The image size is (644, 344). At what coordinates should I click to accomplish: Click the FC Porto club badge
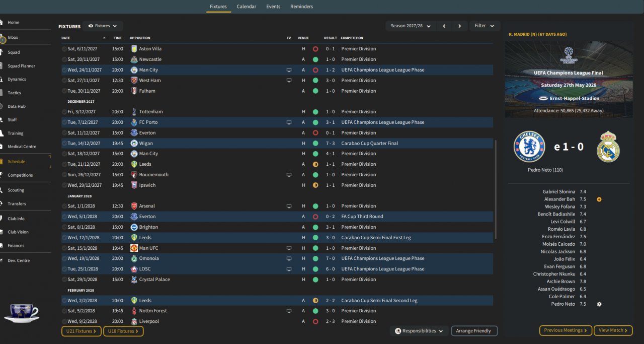(x=134, y=122)
